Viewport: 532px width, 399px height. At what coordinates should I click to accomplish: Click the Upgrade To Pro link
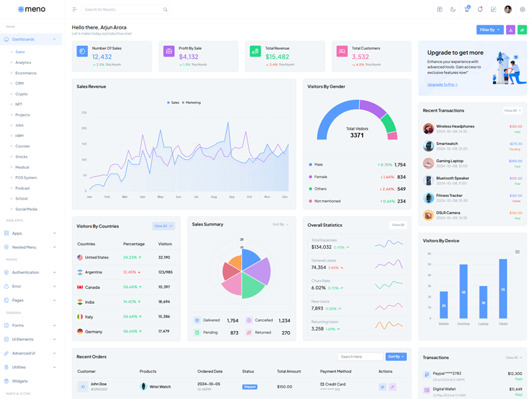(442, 84)
